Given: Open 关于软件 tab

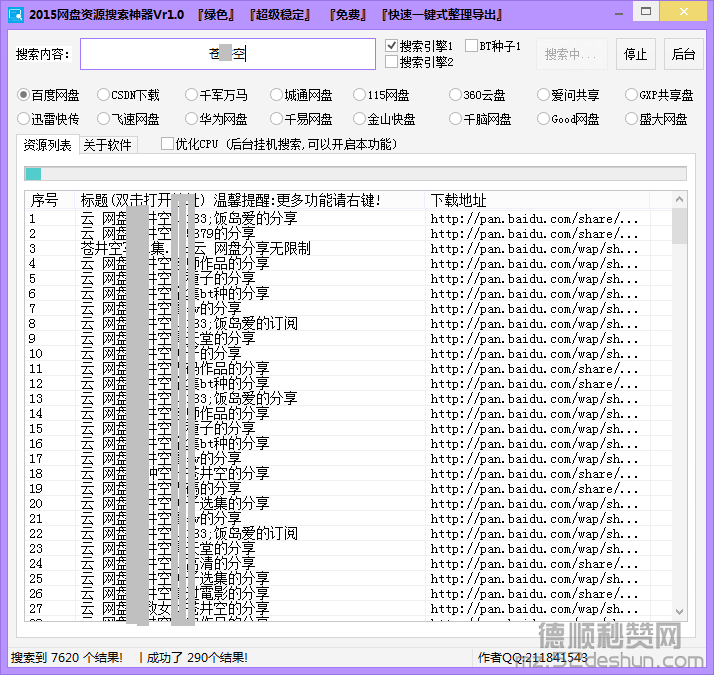Looking at the screenshot, I should (x=108, y=145).
